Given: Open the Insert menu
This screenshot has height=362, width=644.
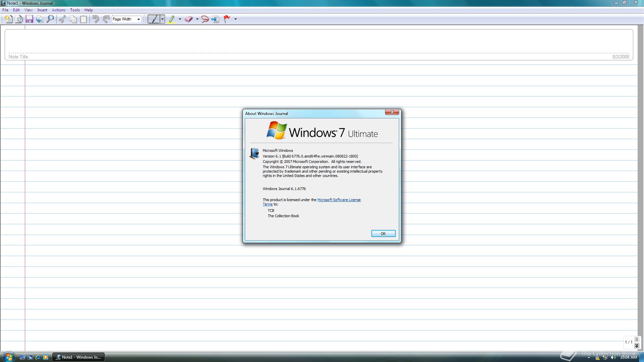Looking at the screenshot, I should [42, 10].
